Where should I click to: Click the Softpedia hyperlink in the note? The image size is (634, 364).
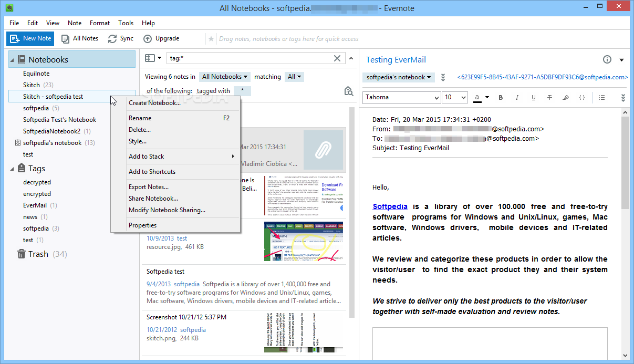(x=390, y=206)
